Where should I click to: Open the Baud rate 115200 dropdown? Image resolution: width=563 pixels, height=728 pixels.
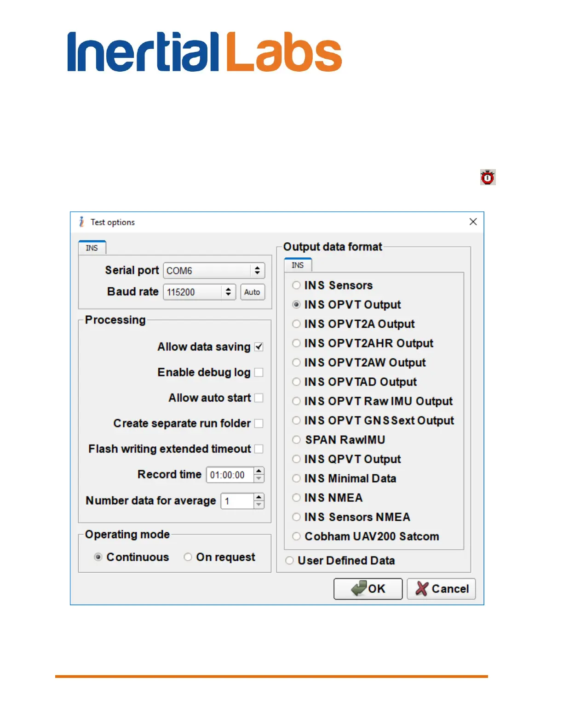pyautogui.click(x=199, y=292)
